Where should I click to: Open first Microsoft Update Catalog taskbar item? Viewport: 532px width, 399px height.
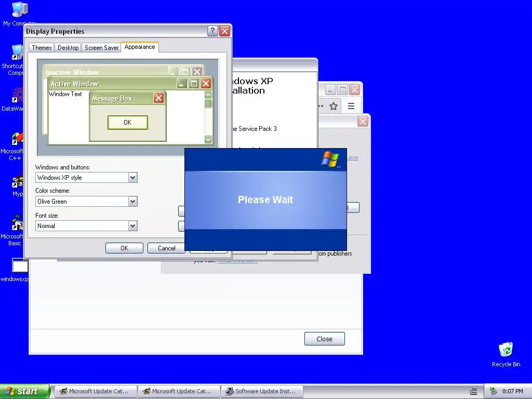96,391
